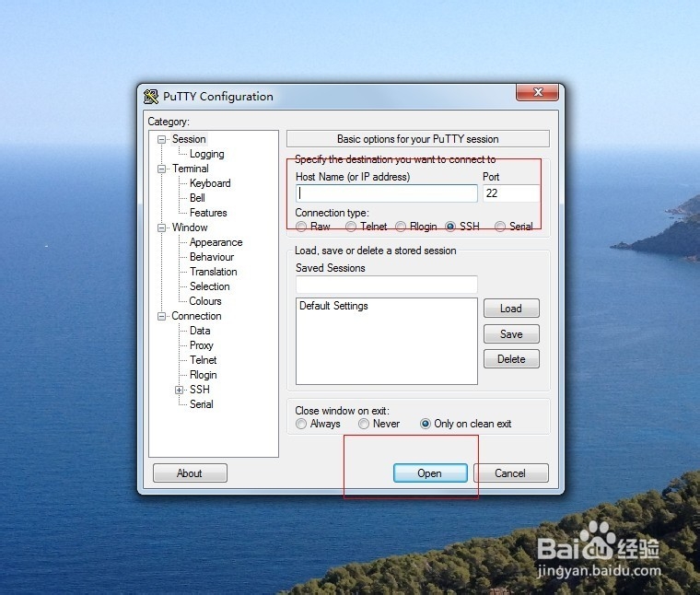Click the Cancel button
This screenshot has width=700, height=595.
(x=510, y=473)
